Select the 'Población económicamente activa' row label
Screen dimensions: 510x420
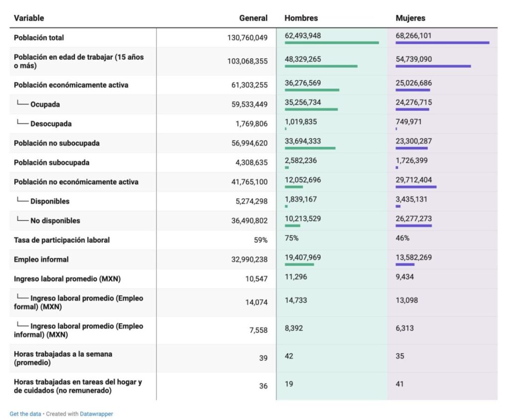point(71,85)
